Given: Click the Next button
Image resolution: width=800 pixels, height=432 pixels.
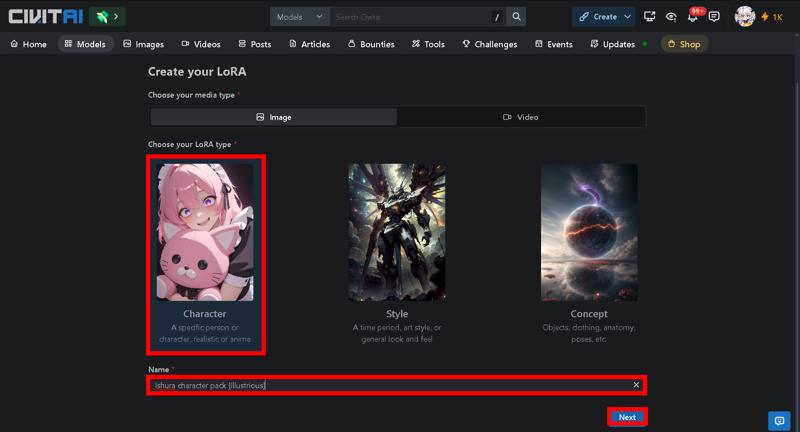Looking at the screenshot, I should pyautogui.click(x=627, y=417).
